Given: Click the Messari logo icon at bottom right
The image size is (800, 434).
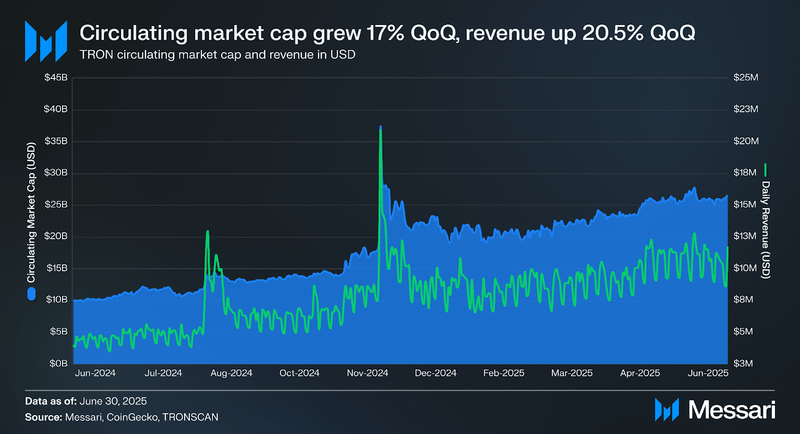Looking at the screenshot, I should coord(667,410).
